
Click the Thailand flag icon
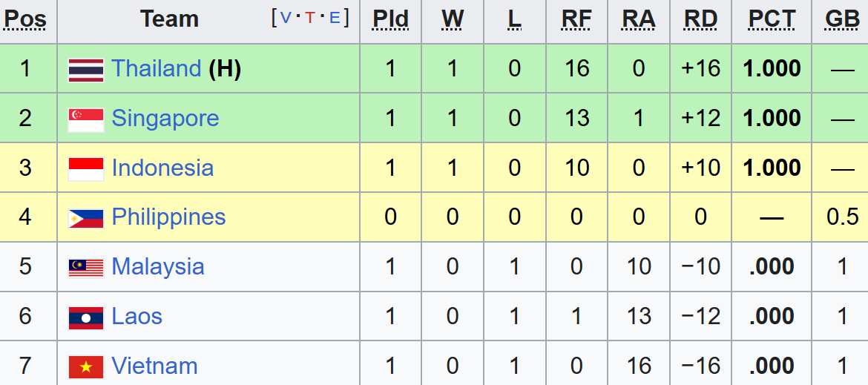coord(86,69)
